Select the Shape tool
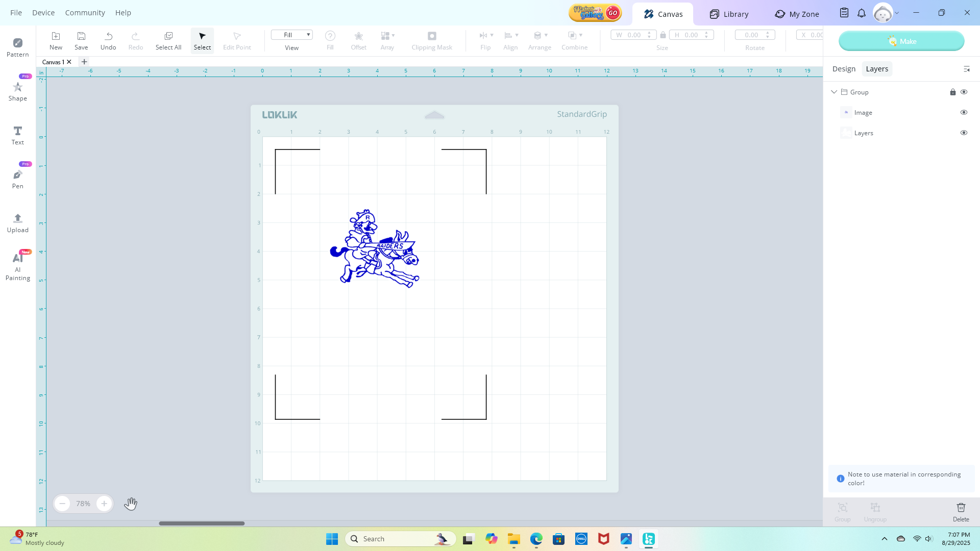Screen dimensions: 980x551 (x=18, y=91)
